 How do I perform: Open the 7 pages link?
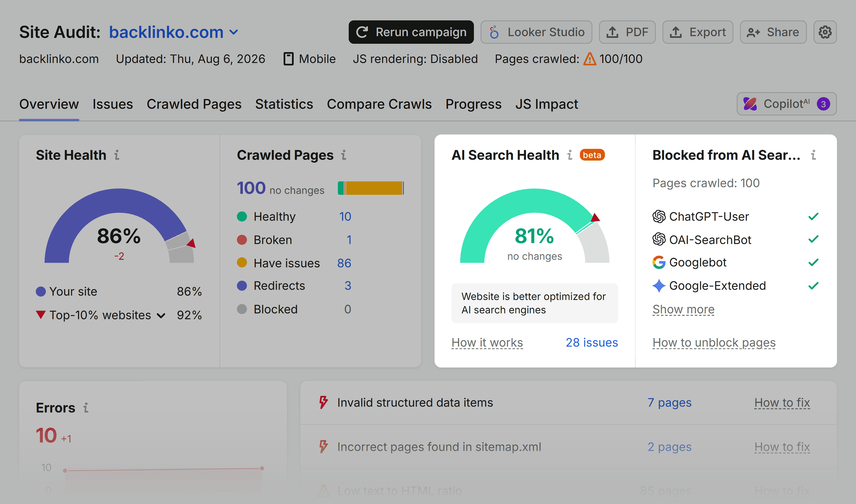(669, 403)
